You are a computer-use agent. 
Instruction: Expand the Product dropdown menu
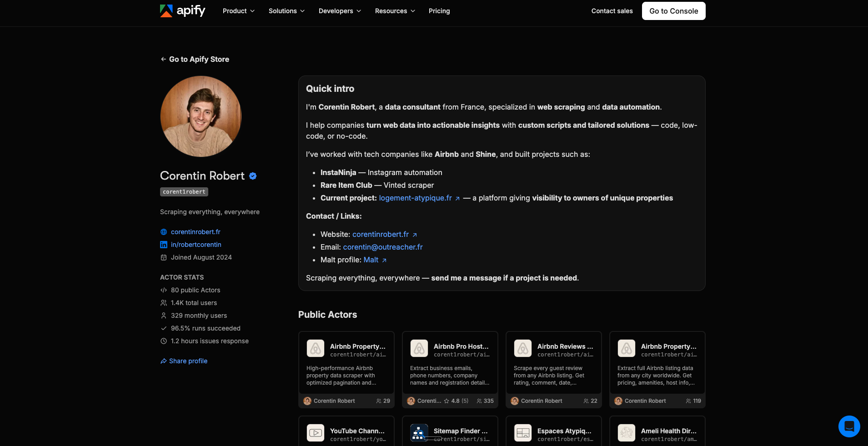(239, 11)
